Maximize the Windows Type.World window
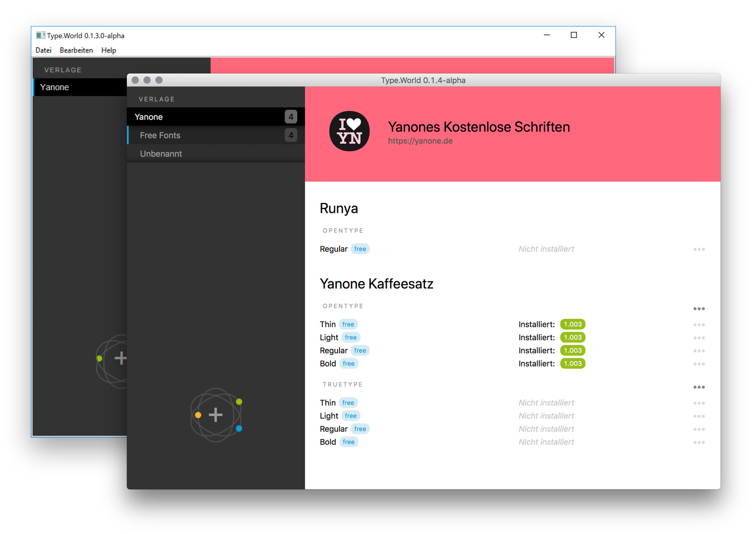The width and height of the screenshot is (756, 534). tap(574, 35)
